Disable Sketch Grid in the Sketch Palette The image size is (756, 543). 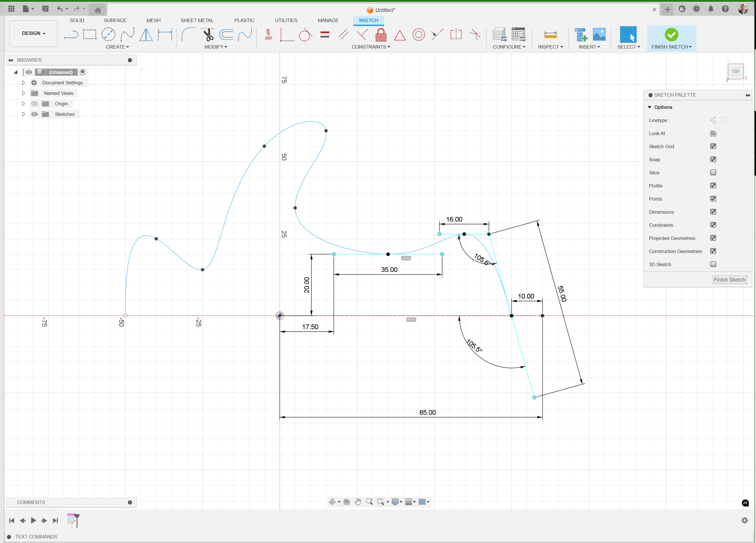point(713,146)
